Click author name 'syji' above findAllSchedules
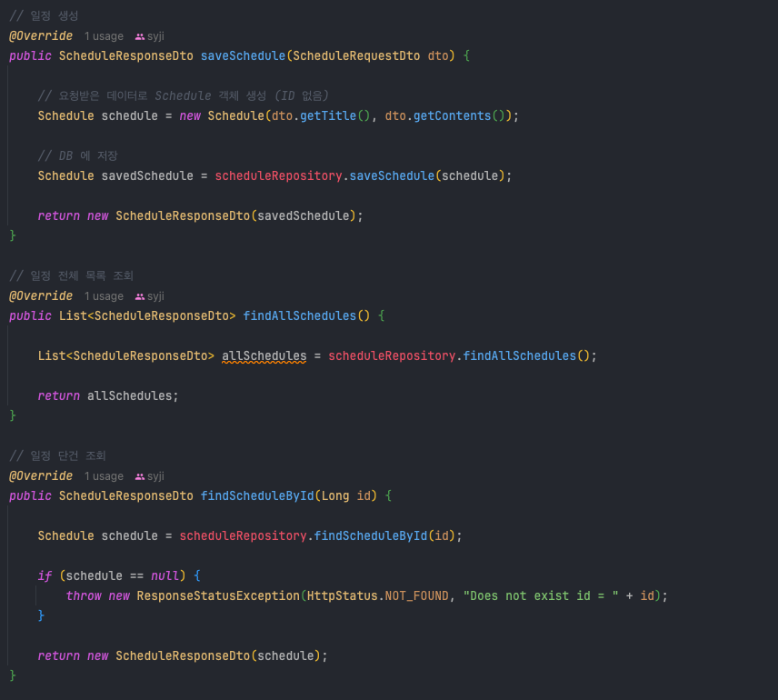The image size is (778, 700). pos(155,295)
